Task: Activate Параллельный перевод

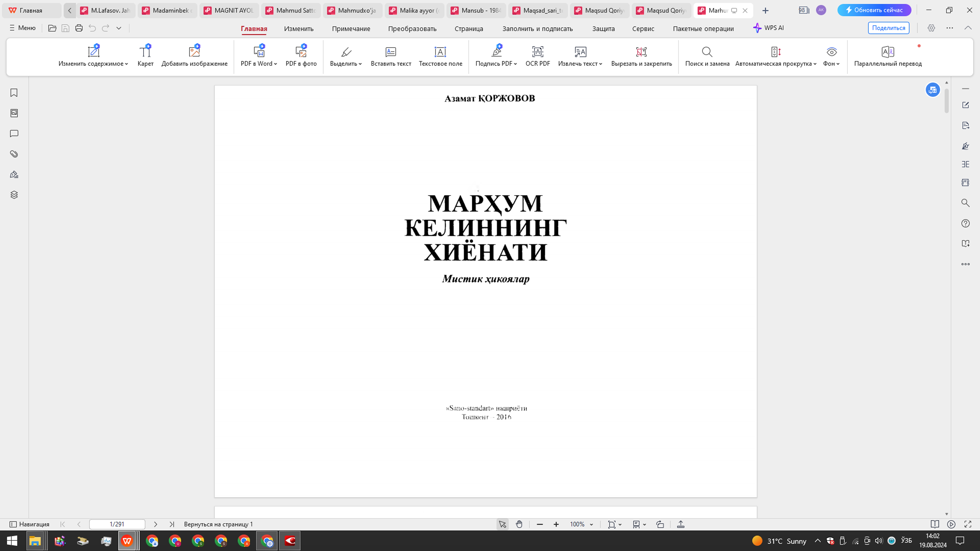Action: [x=888, y=56]
